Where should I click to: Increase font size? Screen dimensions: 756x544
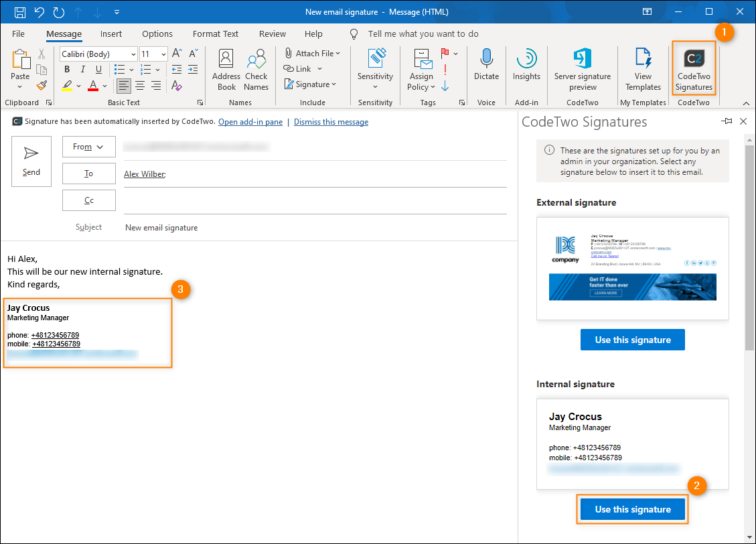click(x=177, y=54)
